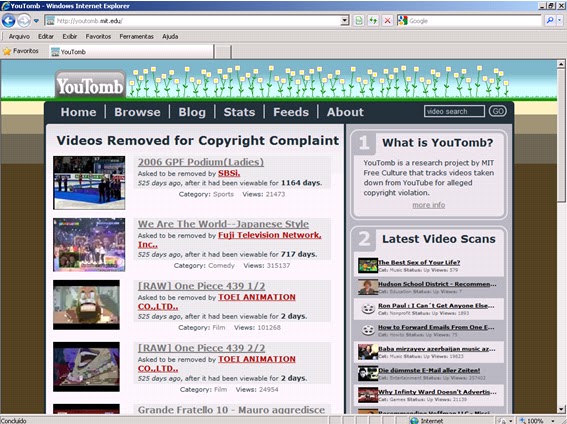
Task: Click page scrollbar up arrow
Action: [x=561, y=64]
